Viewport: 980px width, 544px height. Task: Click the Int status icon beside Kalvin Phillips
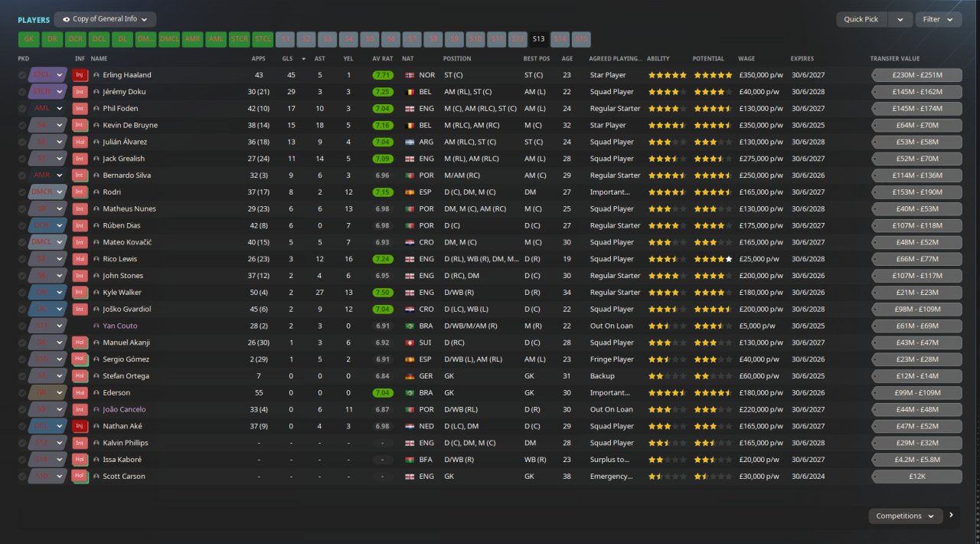pos(80,443)
